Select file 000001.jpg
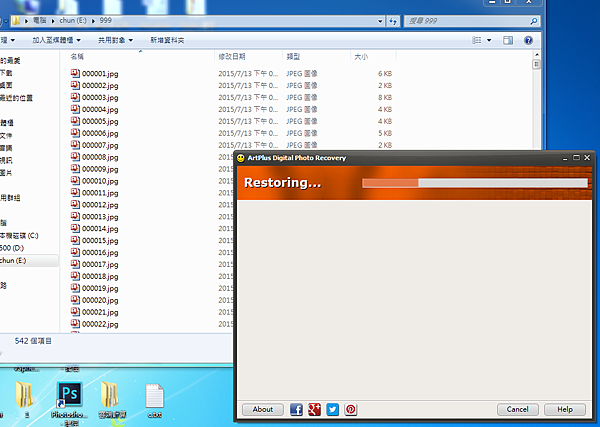This screenshot has height=427, width=600. coord(100,74)
